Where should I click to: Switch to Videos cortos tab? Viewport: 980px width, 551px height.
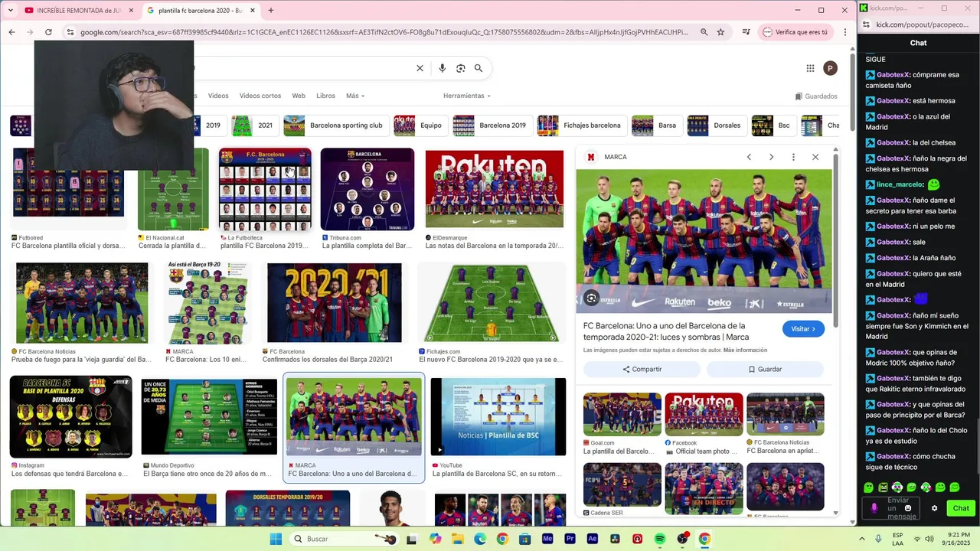(x=260, y=96)
